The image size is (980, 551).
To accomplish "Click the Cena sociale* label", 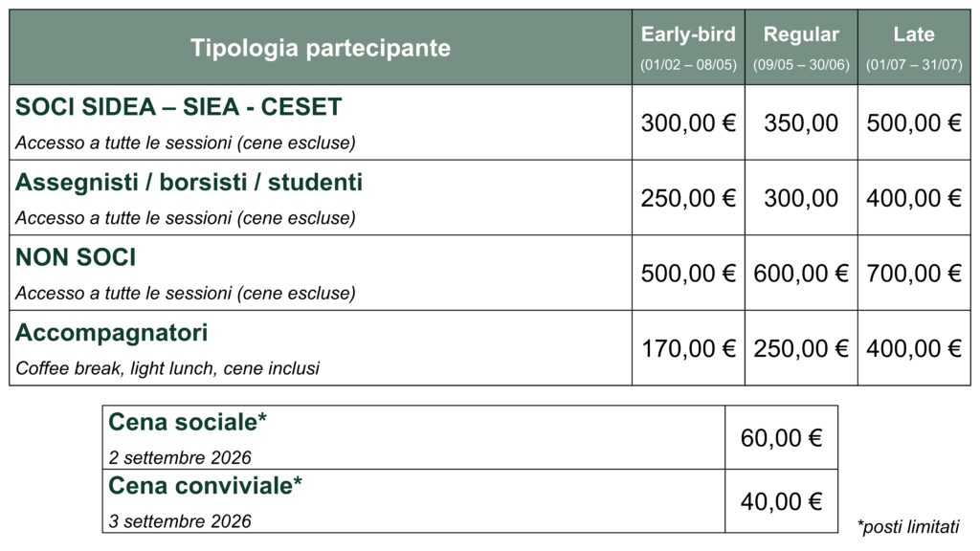I will click(x=188, y=422).
